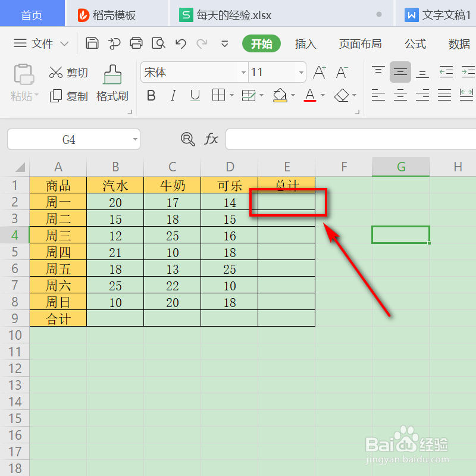Image resolution: width=476 pixels, height=476 pixels.
Task: Open the font color swatch
Action: 309,95
